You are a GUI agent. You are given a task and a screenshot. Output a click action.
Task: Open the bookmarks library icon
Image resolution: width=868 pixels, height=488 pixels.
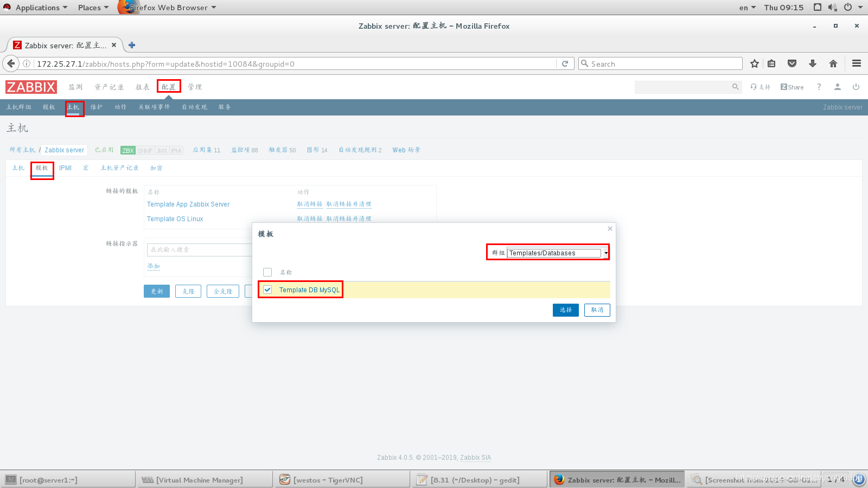click(x=771, y=63)
